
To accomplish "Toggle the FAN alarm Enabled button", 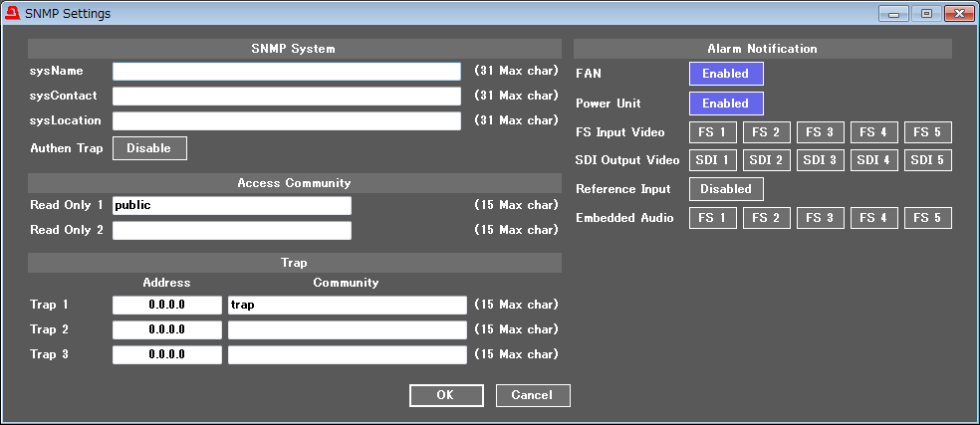I will [725, 74].
